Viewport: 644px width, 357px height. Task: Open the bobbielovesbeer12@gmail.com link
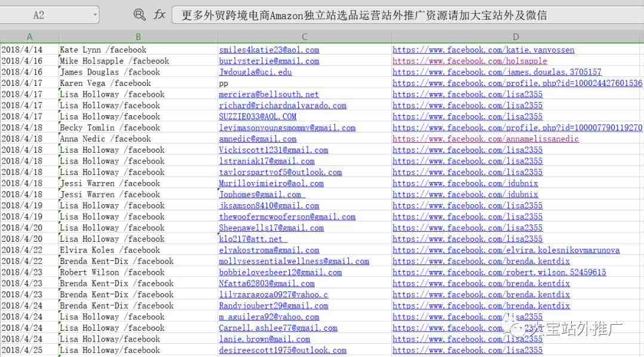coord(280,272)
